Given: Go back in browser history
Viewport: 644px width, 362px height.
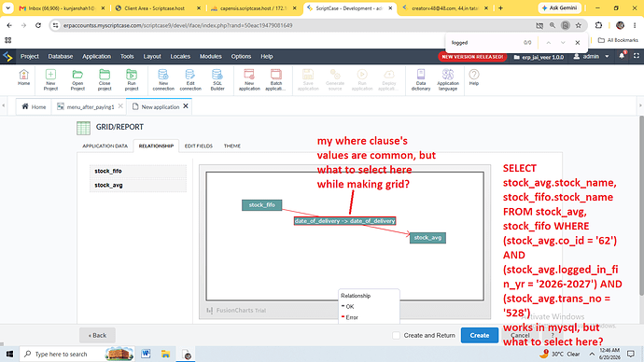Looking at the screenshot, I should click(x=9, y=25).
